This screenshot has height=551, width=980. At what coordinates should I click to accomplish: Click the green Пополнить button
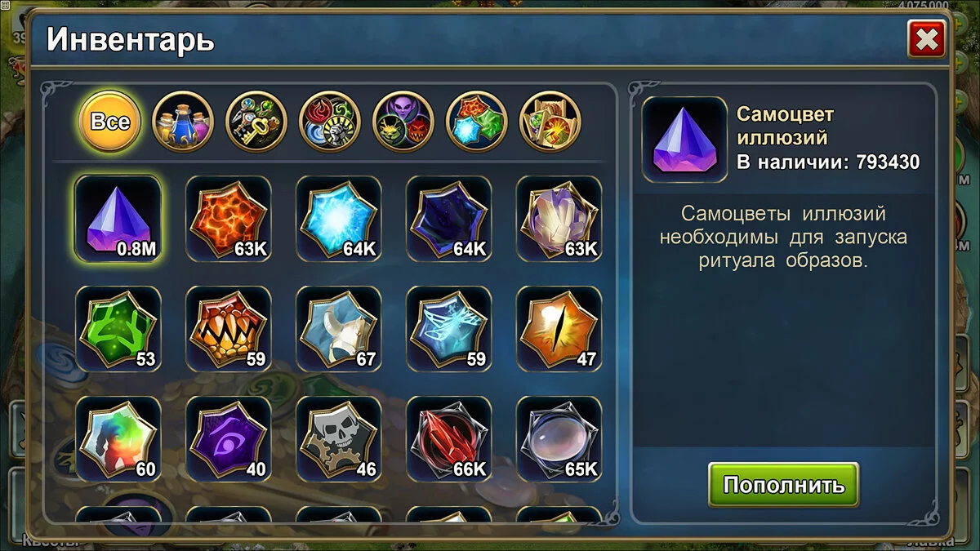(783, 485)
